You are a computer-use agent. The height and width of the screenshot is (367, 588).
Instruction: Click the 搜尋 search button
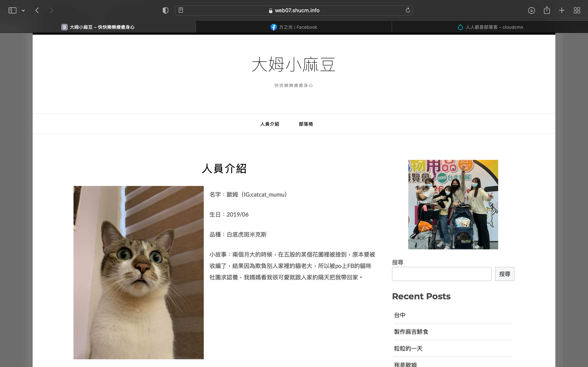[x=504, y=274]
